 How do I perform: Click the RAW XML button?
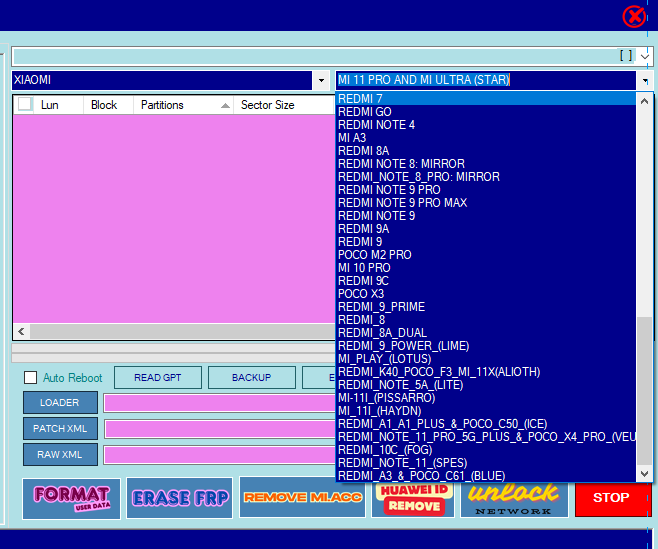(60, 455)
